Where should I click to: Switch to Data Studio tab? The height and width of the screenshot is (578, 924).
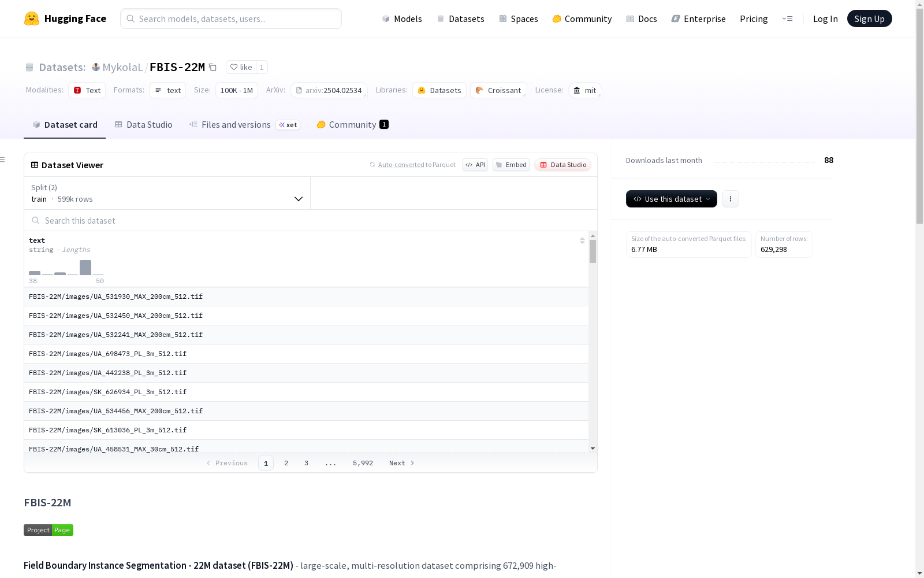click(143, 124)
